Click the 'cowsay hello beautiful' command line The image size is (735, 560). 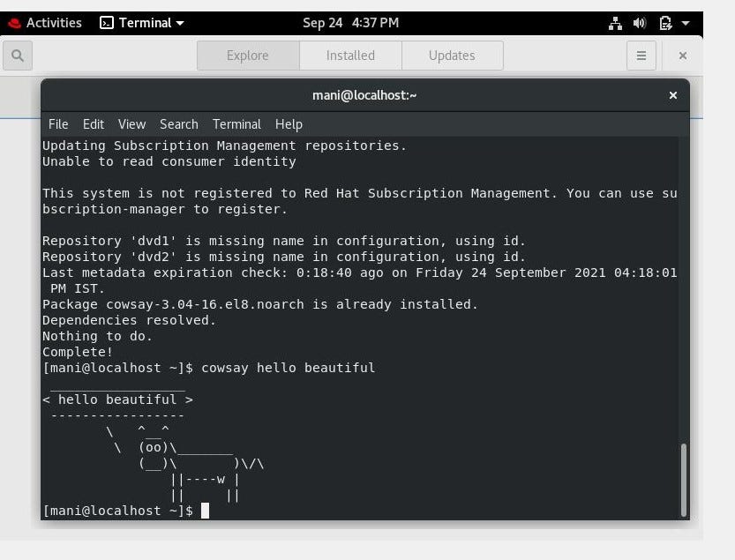[x=208, y=368]
